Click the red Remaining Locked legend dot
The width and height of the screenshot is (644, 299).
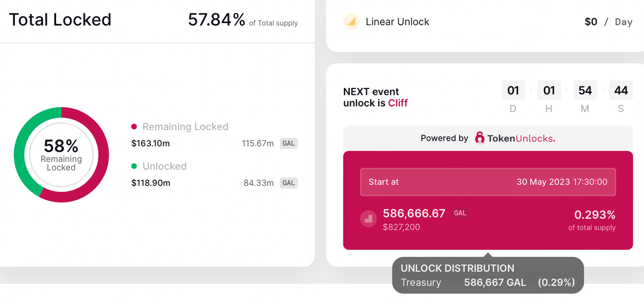pos(135,126)
